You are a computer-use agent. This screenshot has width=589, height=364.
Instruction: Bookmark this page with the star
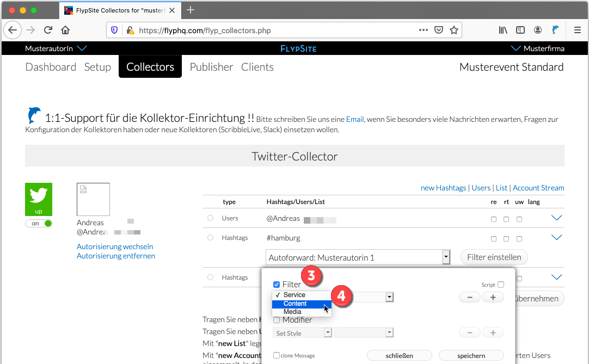click(x=454, y=30)
